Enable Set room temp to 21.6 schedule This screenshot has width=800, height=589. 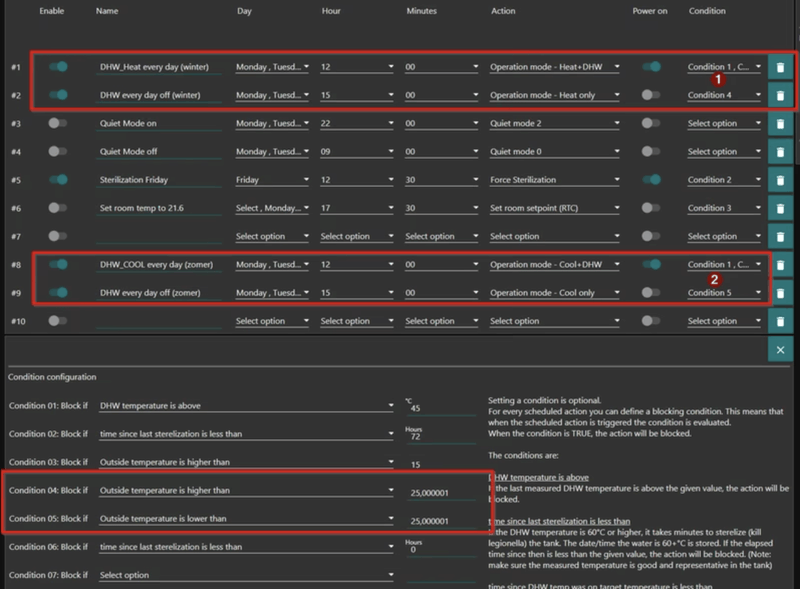pyautogui.click(x=57, y=208)
